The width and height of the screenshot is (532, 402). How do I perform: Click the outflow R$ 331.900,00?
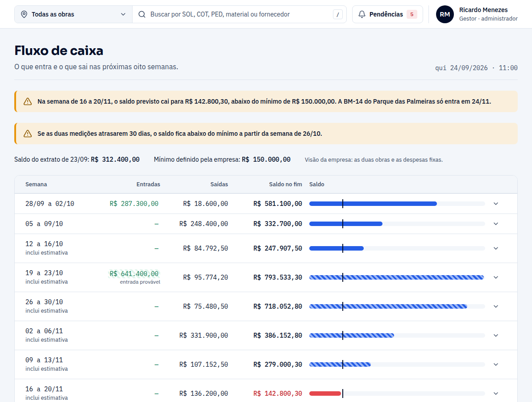tap(204, 335)
